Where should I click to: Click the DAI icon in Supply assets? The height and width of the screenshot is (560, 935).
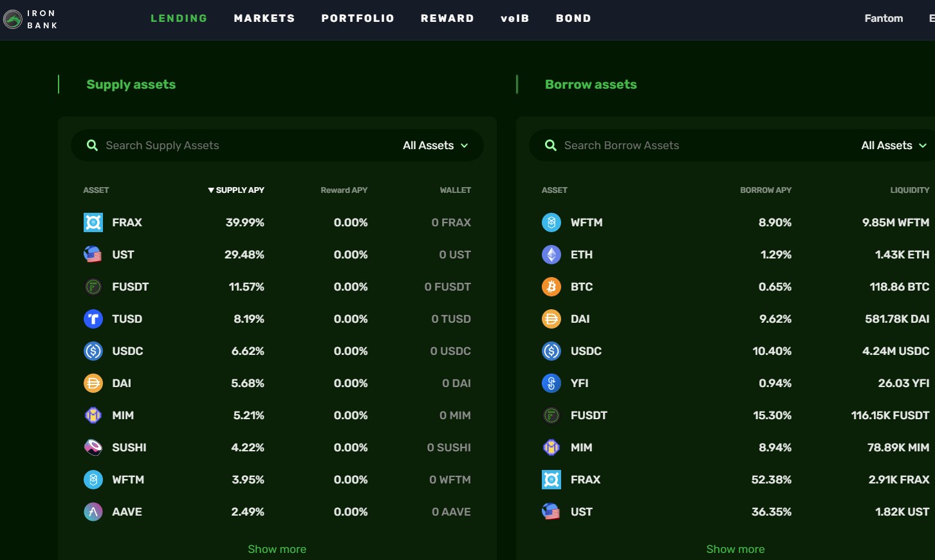point(93,383)
